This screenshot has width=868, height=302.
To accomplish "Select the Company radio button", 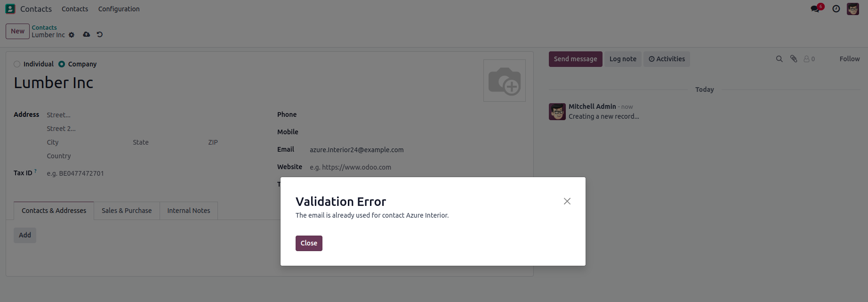I will [x=62, y=64].
